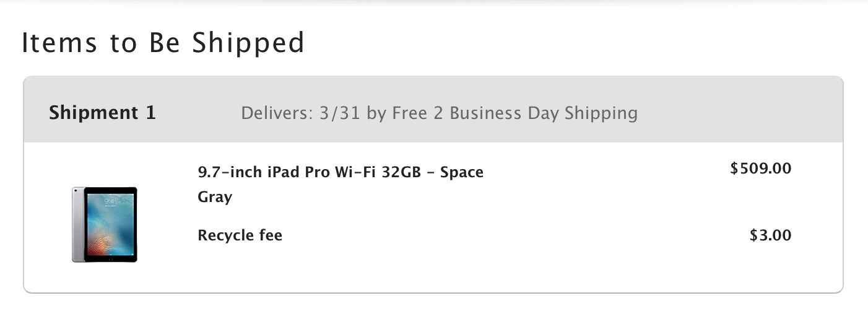Click the word "Space" in the product title

point(461,172)
